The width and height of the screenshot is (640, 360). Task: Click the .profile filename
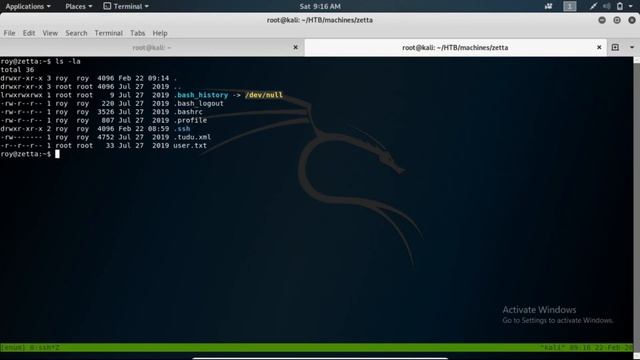tap(190, 120)
